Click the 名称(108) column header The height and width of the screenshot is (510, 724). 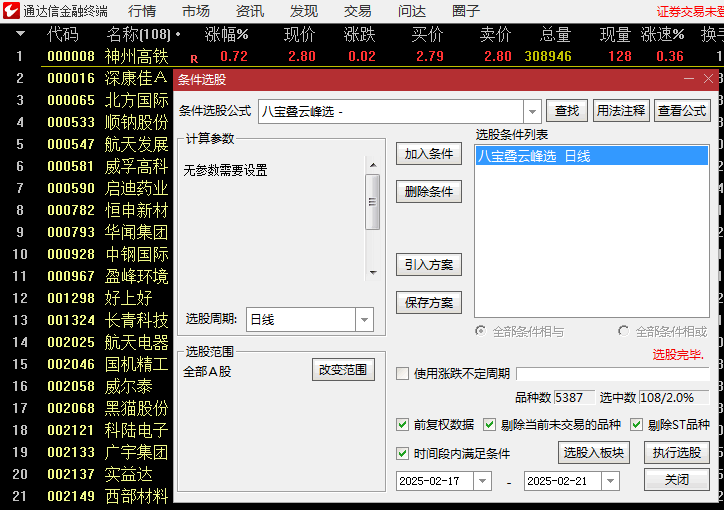point(139,34)
